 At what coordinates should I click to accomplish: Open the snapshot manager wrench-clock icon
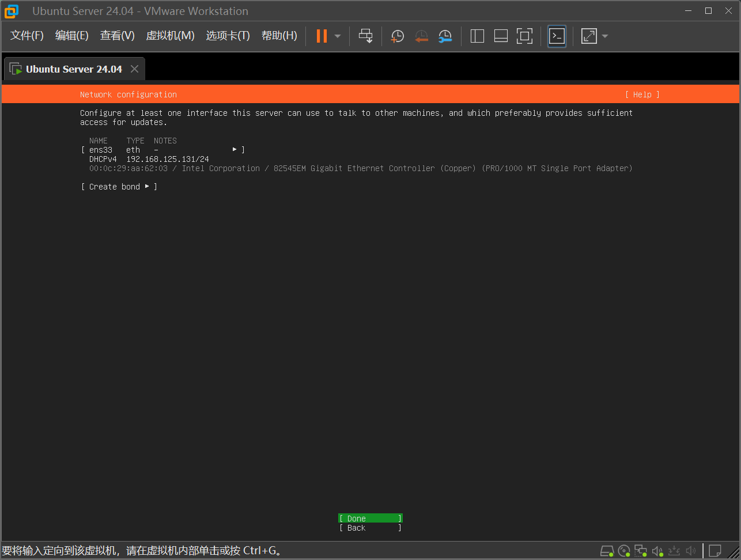[x=445, y=36]
